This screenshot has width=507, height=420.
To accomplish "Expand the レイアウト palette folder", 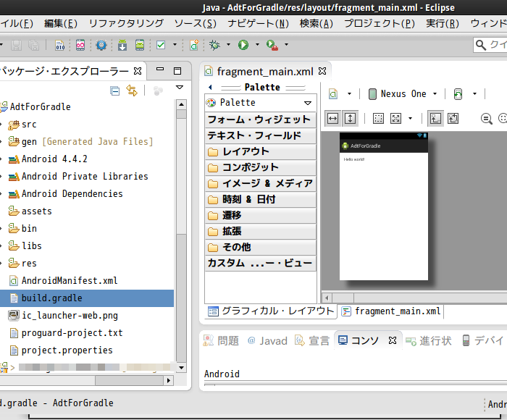I will click(260, 151).
